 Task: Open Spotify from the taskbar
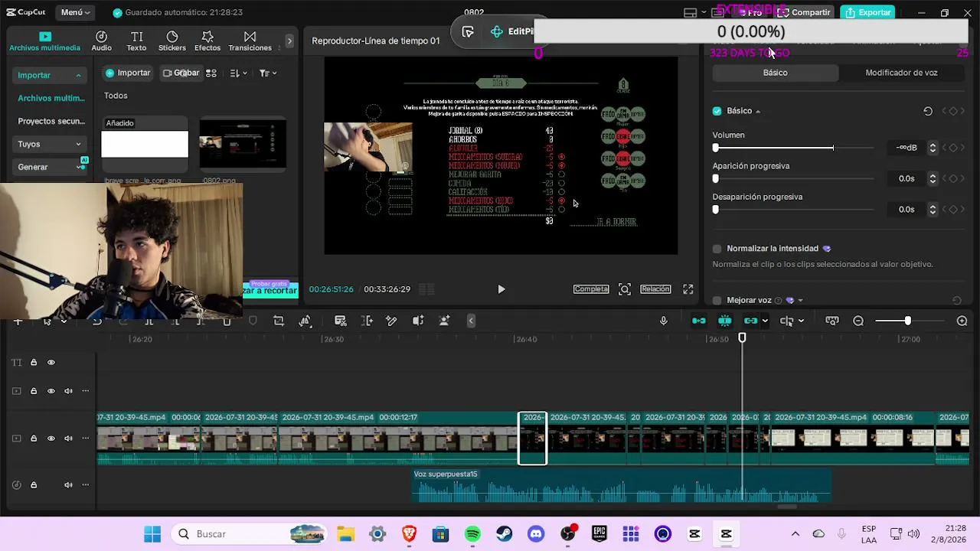tap(472, 534)
